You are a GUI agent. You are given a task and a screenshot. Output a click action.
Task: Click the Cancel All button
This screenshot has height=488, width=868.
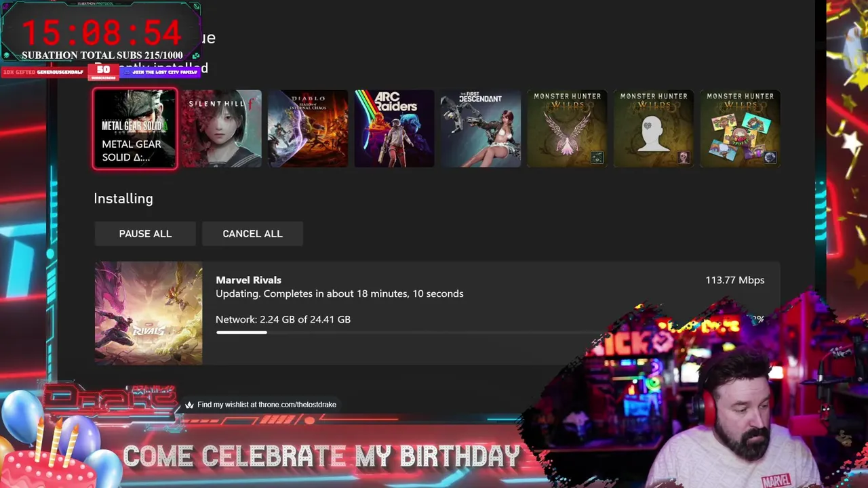pyautogui.click(x=252, y=234)
